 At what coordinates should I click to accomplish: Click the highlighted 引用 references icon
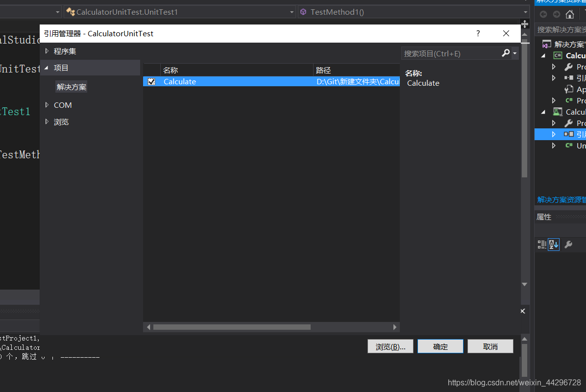pos(568,134)
